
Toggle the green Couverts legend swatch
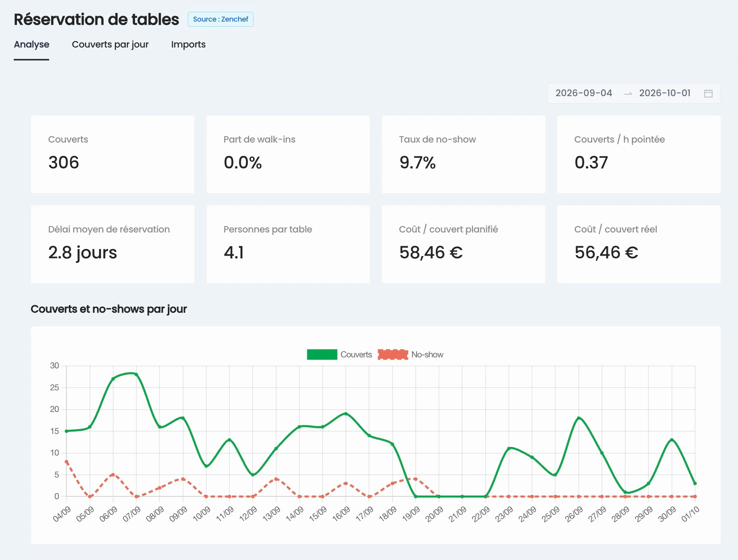322,355
